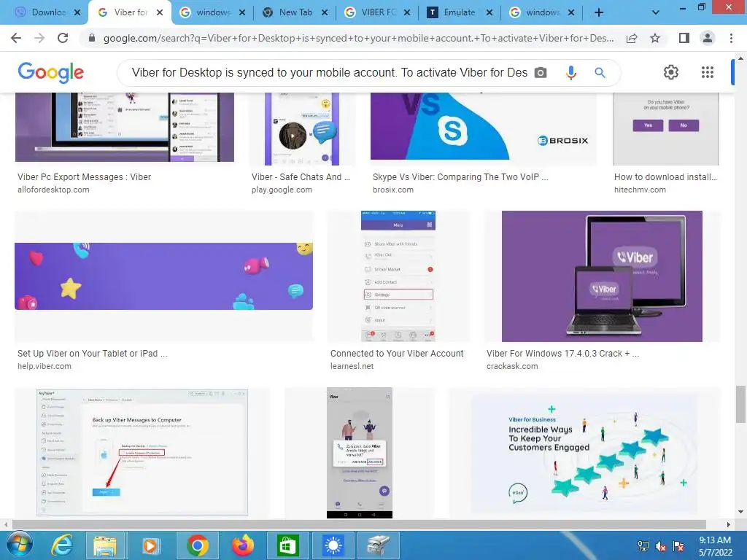Click the browser back arrow
This screenshot has height=560, width=747.
tap(16, 38)
